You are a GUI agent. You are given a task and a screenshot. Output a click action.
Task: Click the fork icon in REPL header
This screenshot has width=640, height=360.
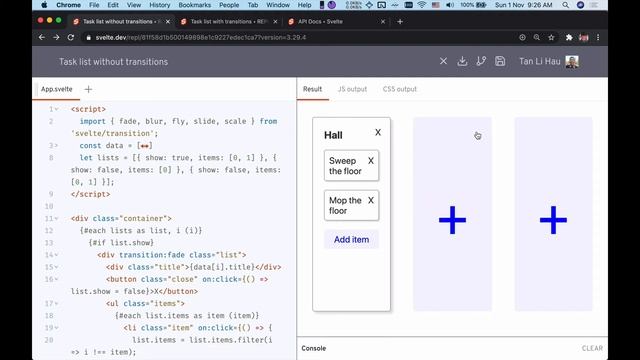[x=481, y=61]
